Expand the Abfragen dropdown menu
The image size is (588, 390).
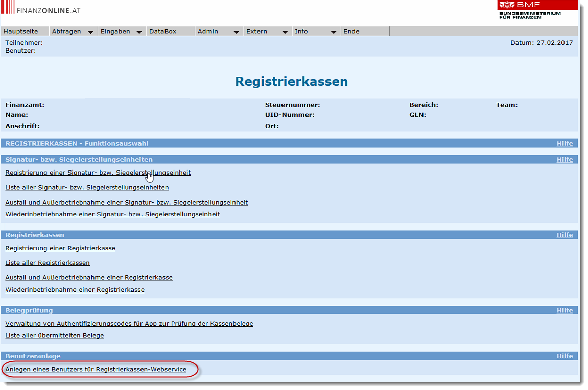tap(73, 32)
